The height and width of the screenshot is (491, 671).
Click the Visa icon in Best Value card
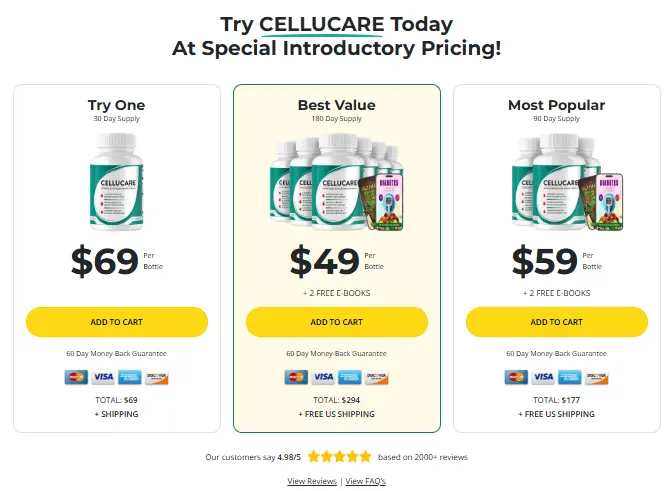coord(323,377)
